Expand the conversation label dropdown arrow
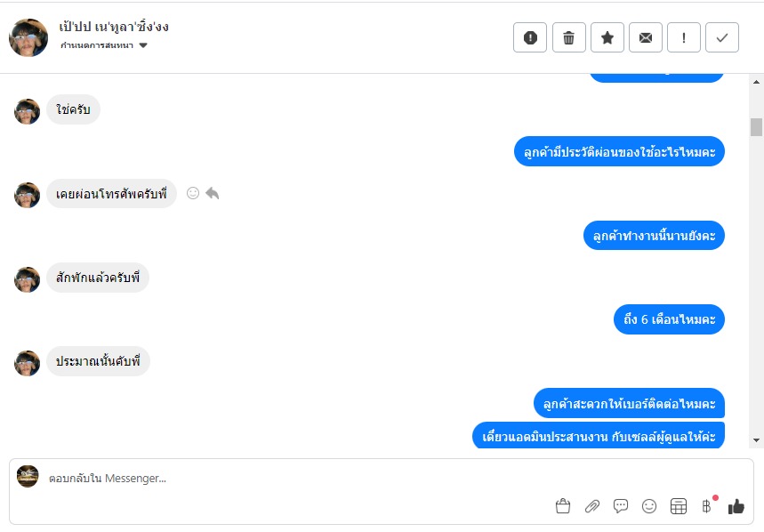The width and height of the screenshot is (764, 532). tap(143, 45)
